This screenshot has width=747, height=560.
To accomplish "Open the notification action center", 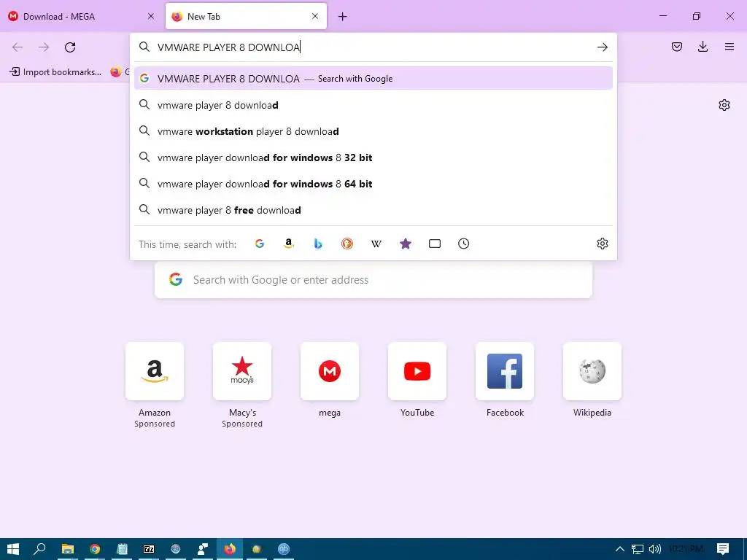I will tap(723, 549).
